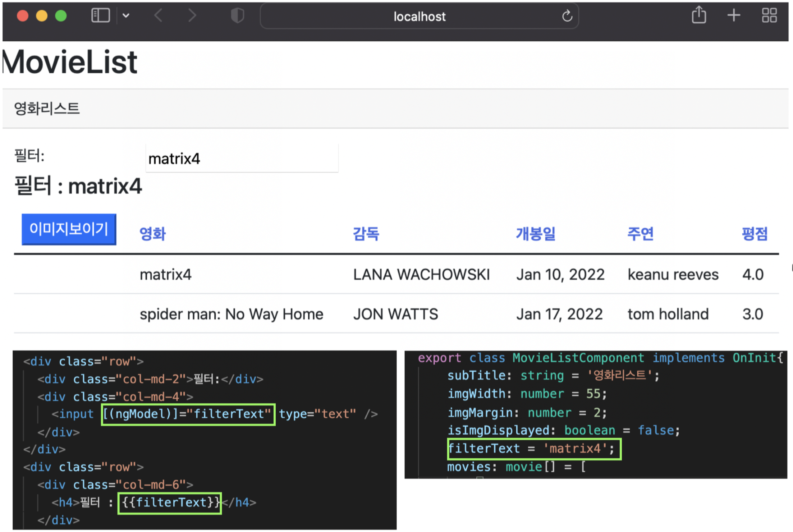
Task: Select the matrix4 movie row
Action: (165, 275)
